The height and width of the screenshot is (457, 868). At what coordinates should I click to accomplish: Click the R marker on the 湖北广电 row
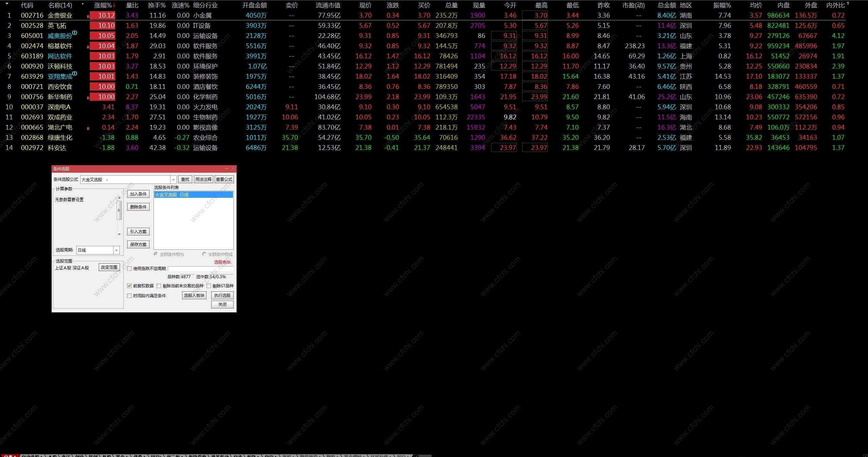[88, 129]
